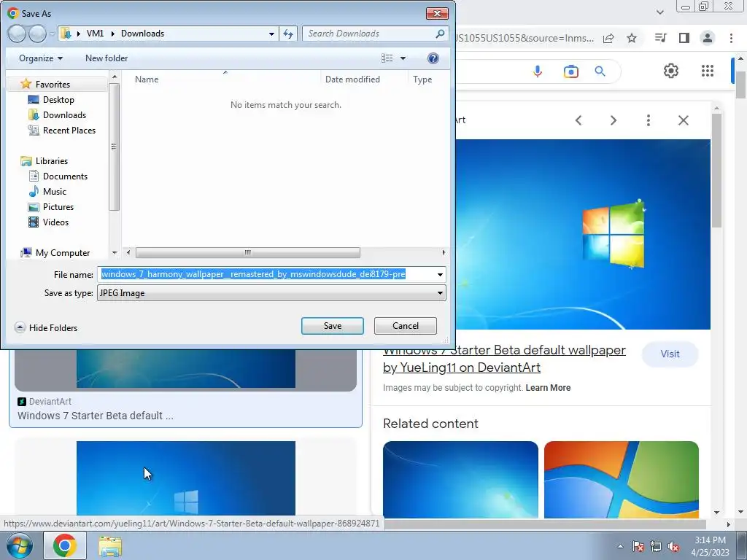Screen dimensions: 747x560
Task: Open first related content blue thumbnail
Action: click(460, 480)
